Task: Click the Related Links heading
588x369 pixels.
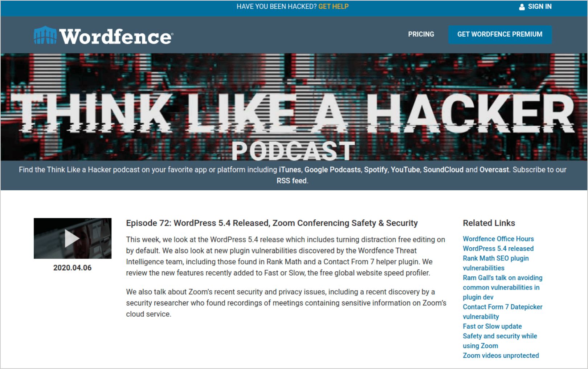Action: [489, 223]
